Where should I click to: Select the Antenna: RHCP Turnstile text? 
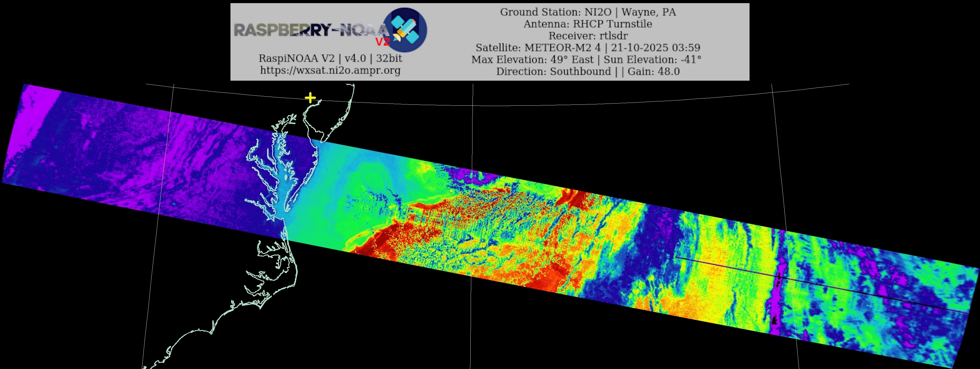pos(588,24)
